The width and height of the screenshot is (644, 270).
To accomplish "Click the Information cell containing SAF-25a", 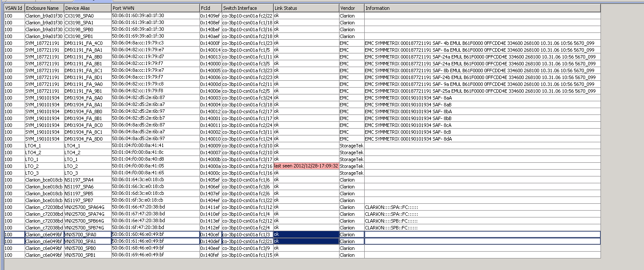I will click(482, 91).
